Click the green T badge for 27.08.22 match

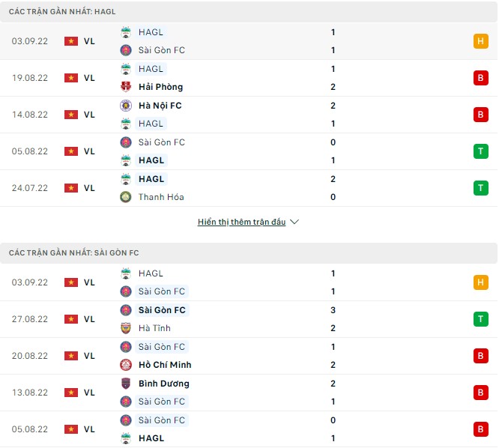[480, 319]
